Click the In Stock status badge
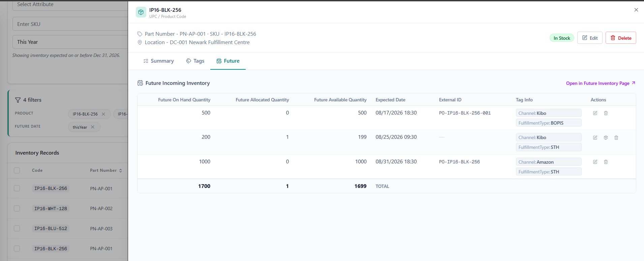 click(x=562, y=38)
